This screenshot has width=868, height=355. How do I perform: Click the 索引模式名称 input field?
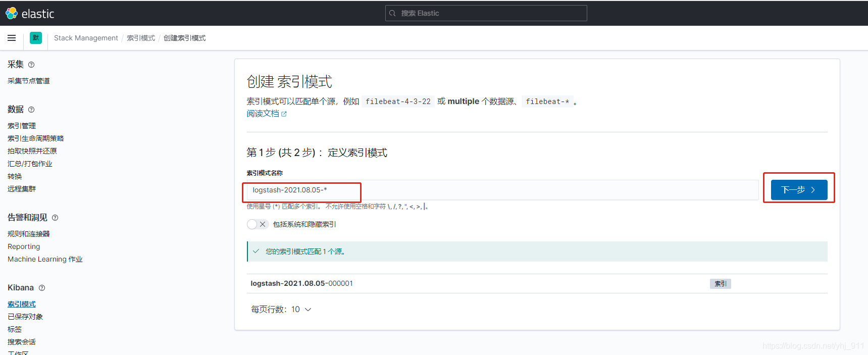pos(502,190)
